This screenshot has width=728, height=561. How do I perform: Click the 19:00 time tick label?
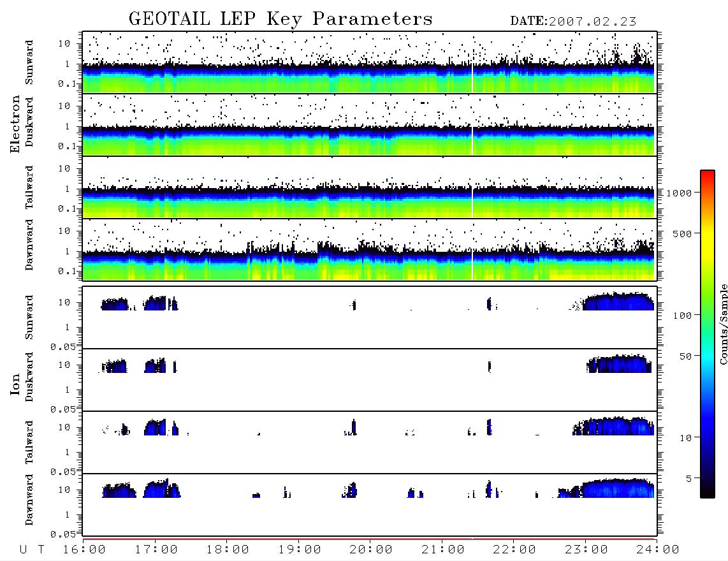coord(300,550)
